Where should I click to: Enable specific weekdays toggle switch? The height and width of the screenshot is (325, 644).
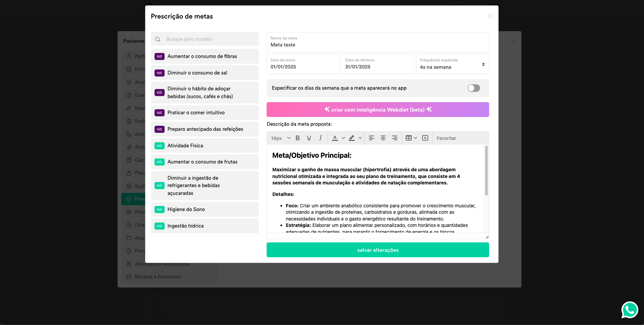click(x=474, y=88)
